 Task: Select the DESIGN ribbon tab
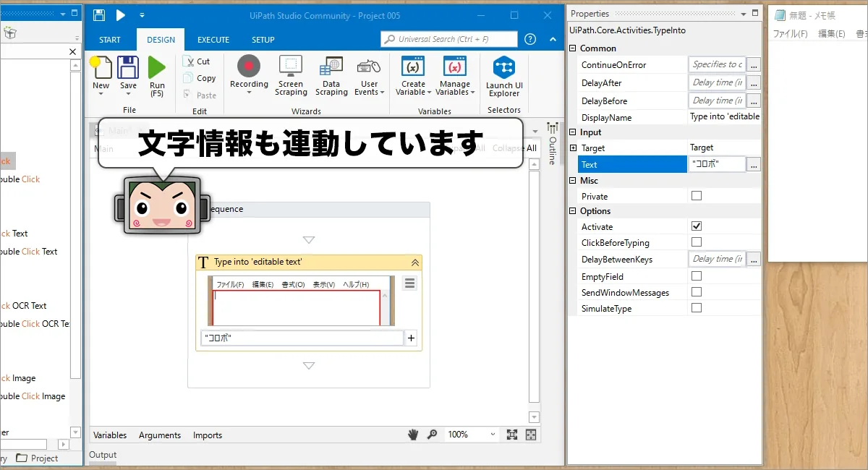[x=161, y=40]
